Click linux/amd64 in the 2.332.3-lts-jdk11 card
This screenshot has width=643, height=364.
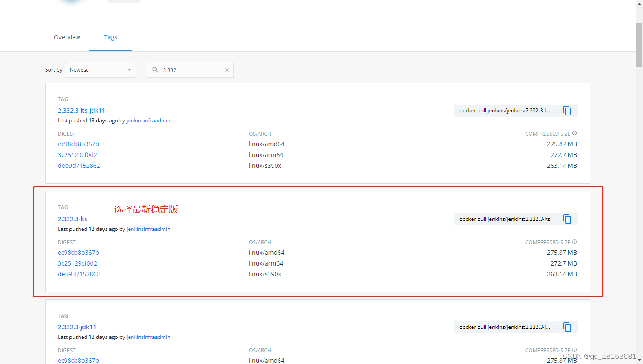pyautogui.click(x=267, y=144)
